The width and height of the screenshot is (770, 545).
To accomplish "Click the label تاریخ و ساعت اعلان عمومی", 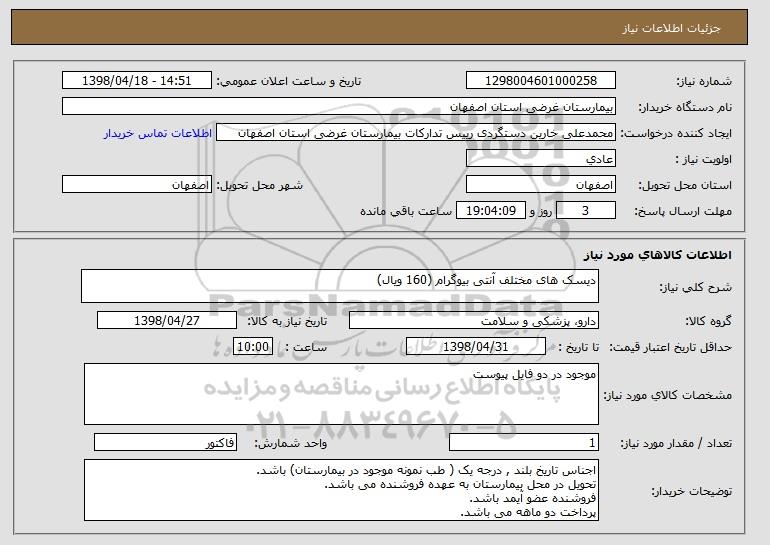I will [x=289, y=81].
